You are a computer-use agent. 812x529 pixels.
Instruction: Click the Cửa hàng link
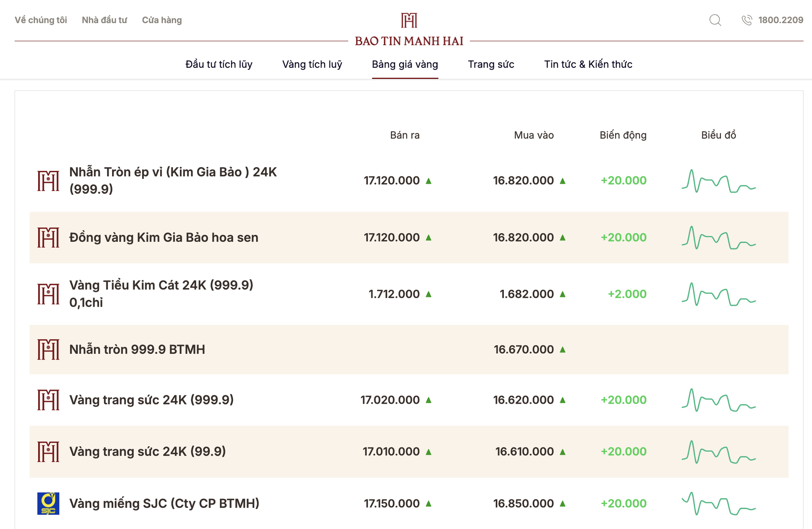(x=162, y=20)
